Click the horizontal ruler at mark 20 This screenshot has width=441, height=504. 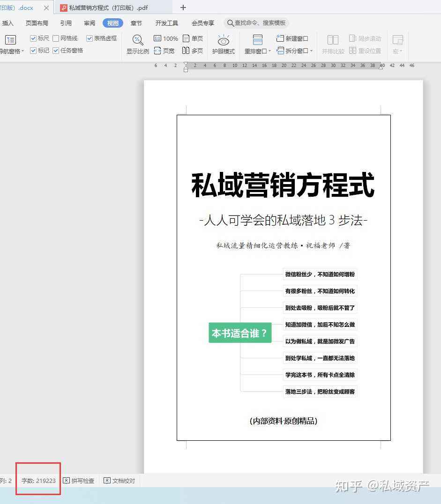284,65
